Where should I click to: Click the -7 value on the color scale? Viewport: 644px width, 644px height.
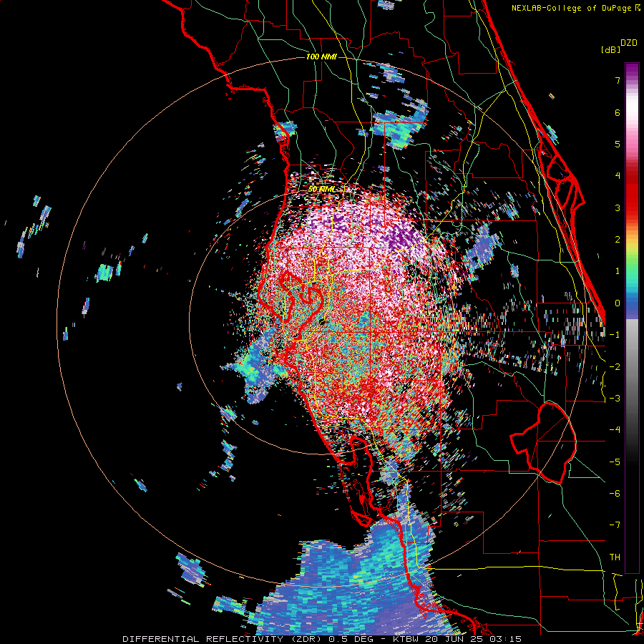click(615, 525)
